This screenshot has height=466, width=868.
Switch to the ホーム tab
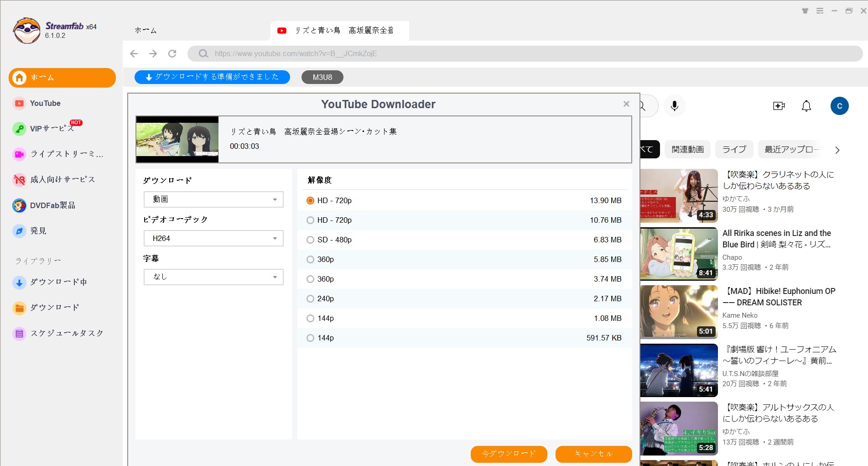pyautogui.click(x=146, y=31)
